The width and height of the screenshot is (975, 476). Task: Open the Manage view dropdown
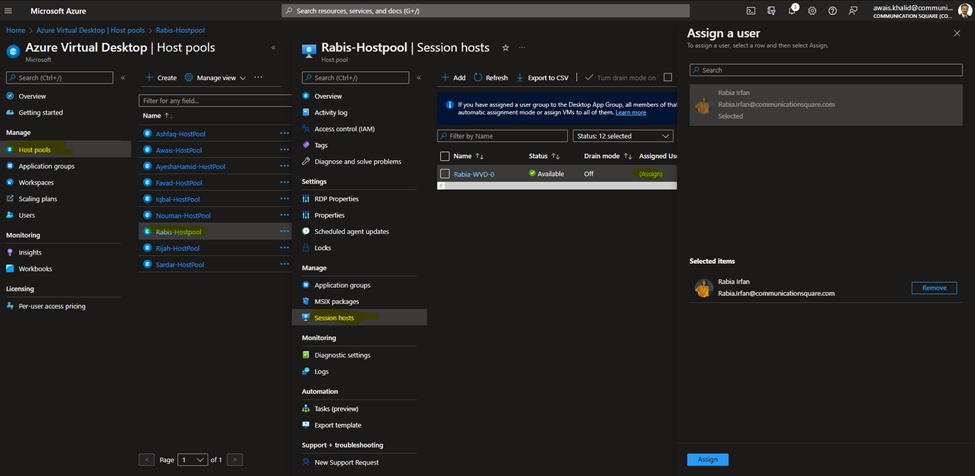(x=215, y=78)
